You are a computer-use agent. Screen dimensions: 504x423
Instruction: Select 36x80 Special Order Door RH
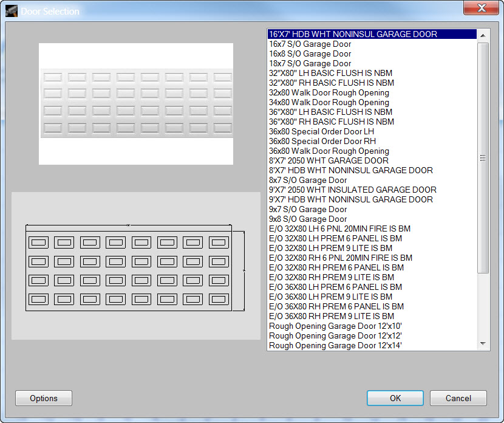click(x=372, y=141)
